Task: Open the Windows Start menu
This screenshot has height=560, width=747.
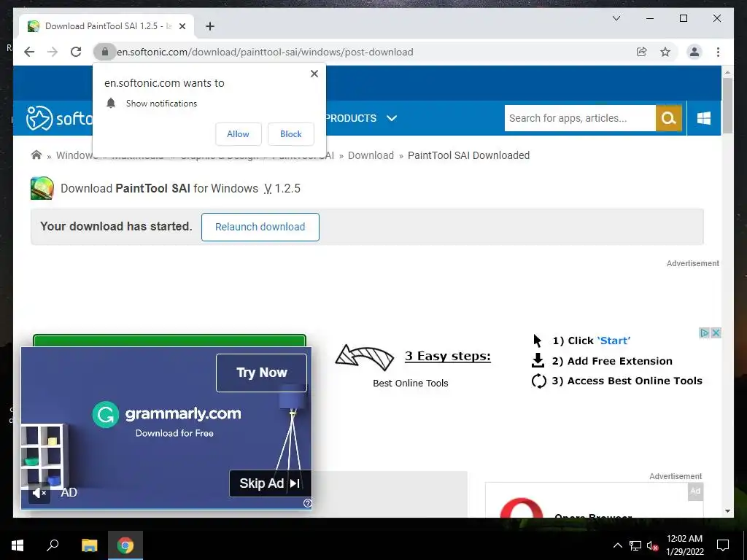Action: 18,545
